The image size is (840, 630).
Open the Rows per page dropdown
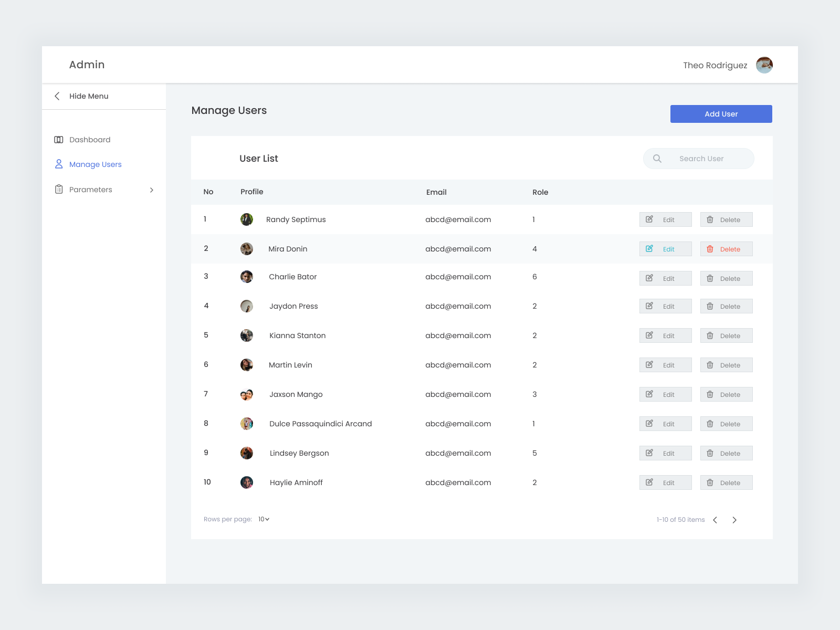coord(263,519)
